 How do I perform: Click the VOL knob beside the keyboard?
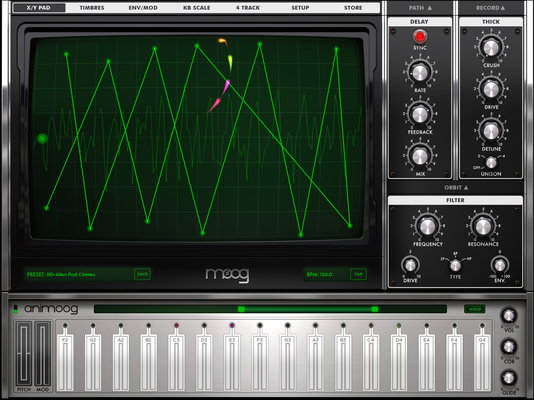508,316
